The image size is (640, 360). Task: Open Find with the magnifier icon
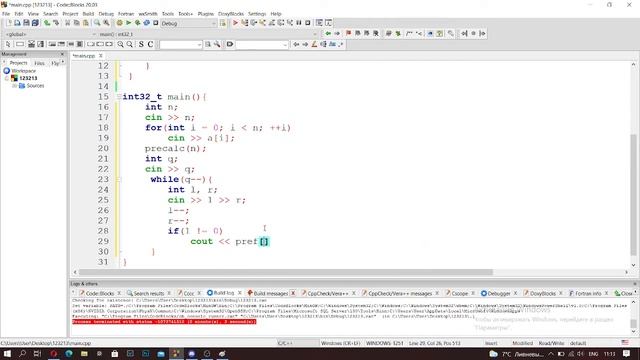pyautogui.click(x=97, y=23)
